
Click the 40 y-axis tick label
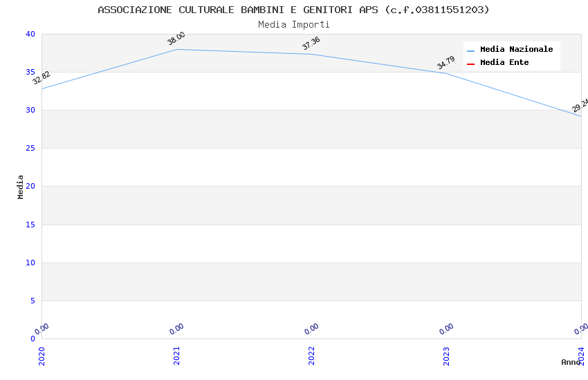point(30,34)
